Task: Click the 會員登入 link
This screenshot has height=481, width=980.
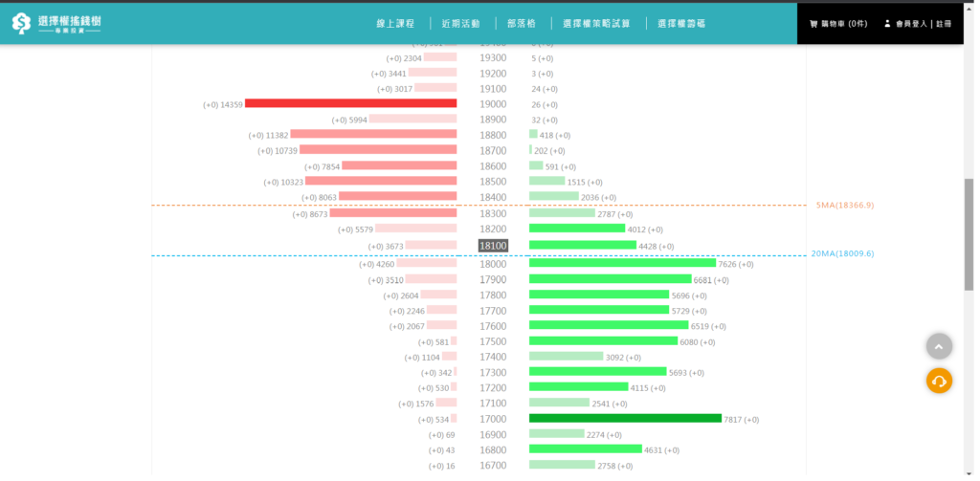Action: coord(911,24)
